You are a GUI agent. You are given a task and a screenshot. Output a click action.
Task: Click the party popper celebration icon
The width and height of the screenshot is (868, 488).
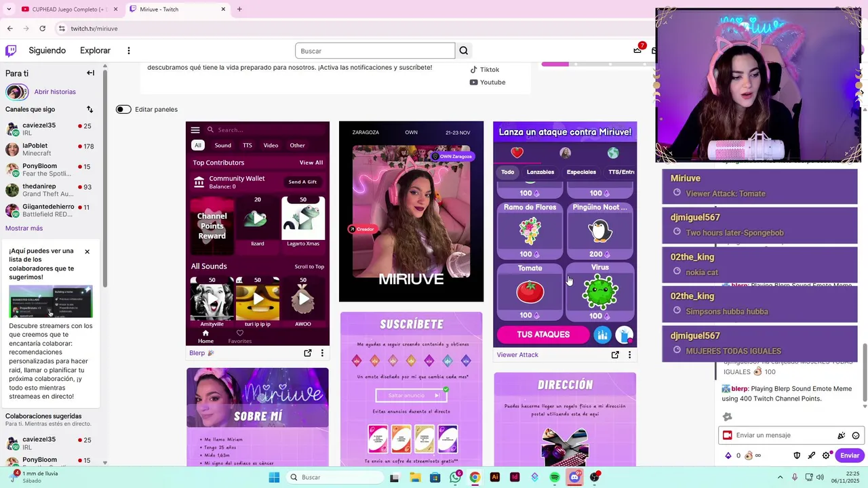pos(842,435)
